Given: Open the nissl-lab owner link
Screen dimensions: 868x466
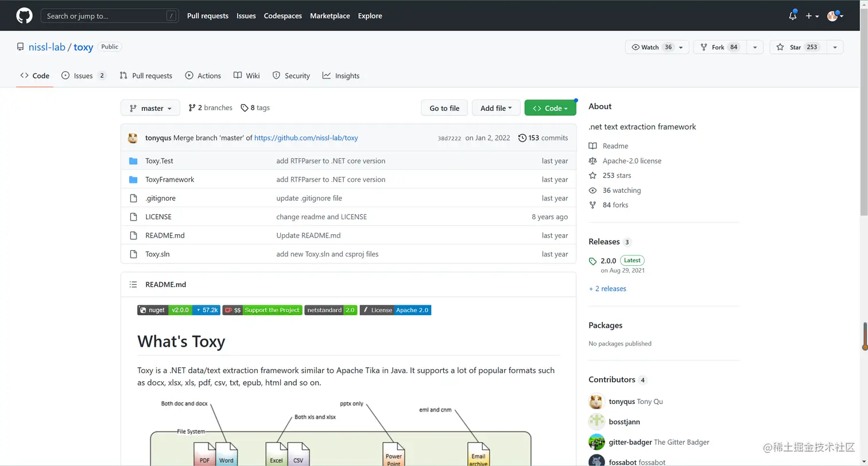Looking at the screenshot, I should pos(47,47).
